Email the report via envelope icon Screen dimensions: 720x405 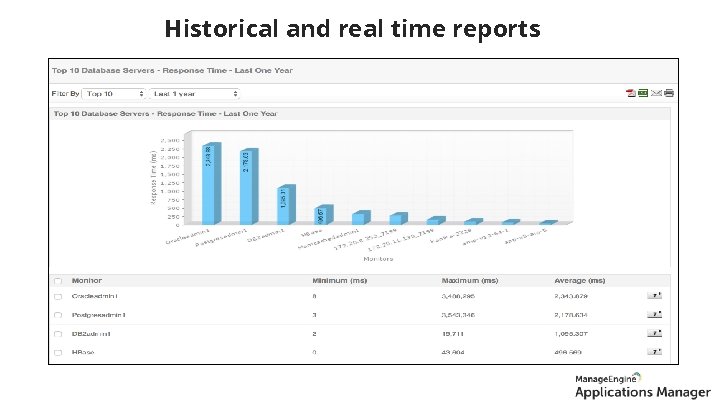tap(656, 93)
